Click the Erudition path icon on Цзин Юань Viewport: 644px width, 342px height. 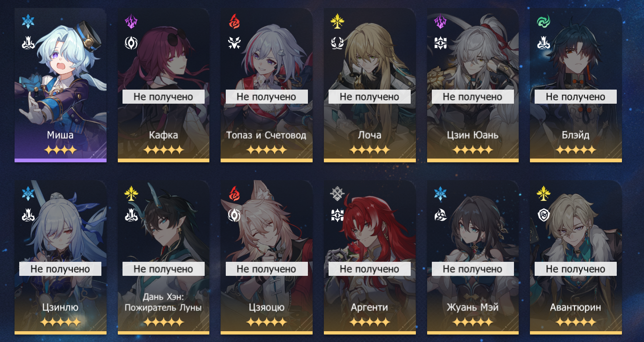click(440, 43)
